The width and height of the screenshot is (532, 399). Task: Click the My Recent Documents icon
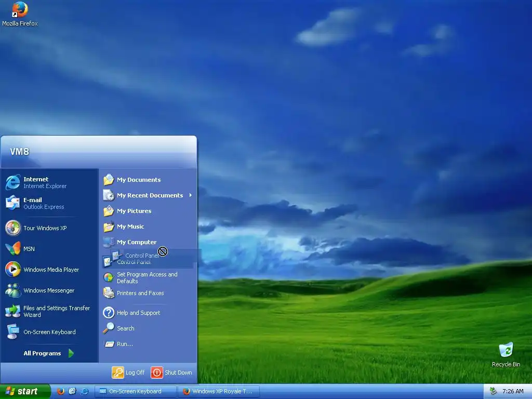click(x=109, y=195)
